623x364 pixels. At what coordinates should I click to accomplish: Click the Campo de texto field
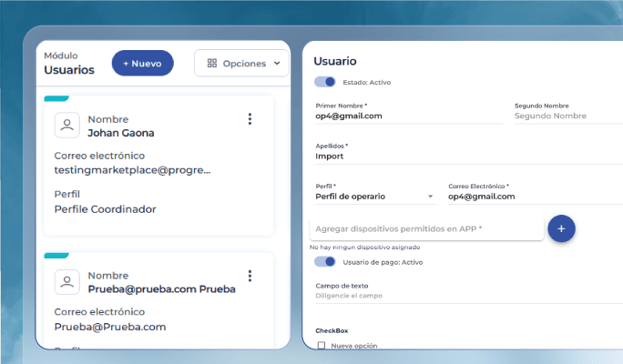point(469,296)
